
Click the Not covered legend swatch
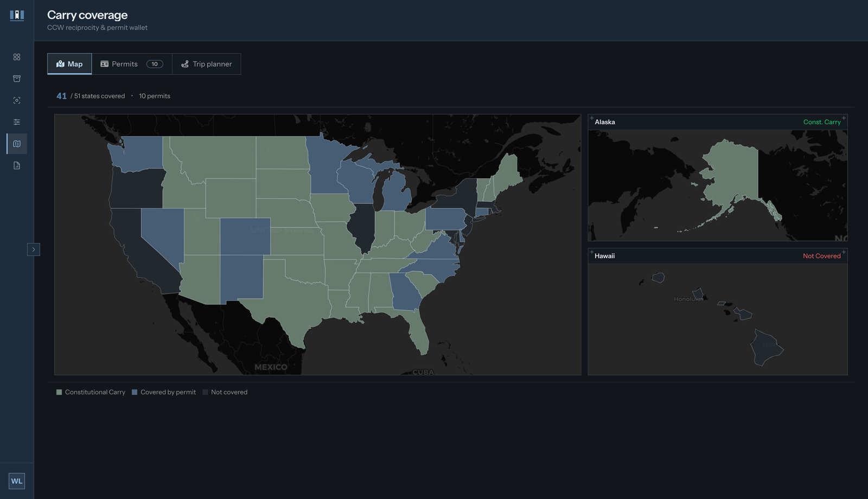(205, 392)
